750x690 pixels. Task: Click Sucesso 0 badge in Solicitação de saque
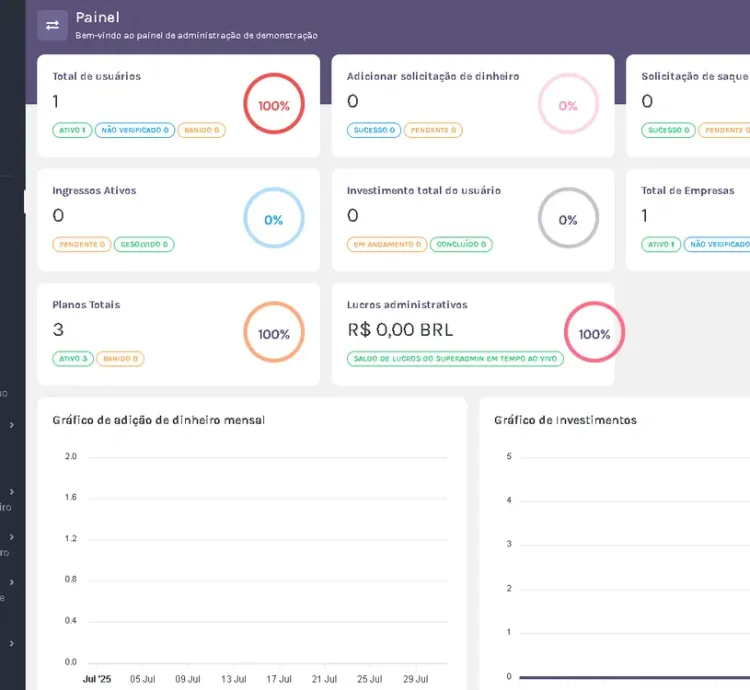point(667,130)
